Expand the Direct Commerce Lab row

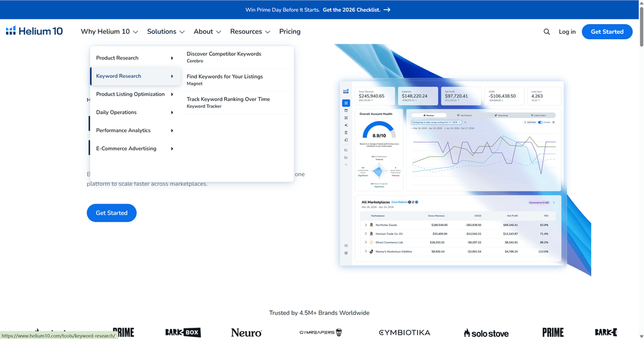tap(365, 242)
